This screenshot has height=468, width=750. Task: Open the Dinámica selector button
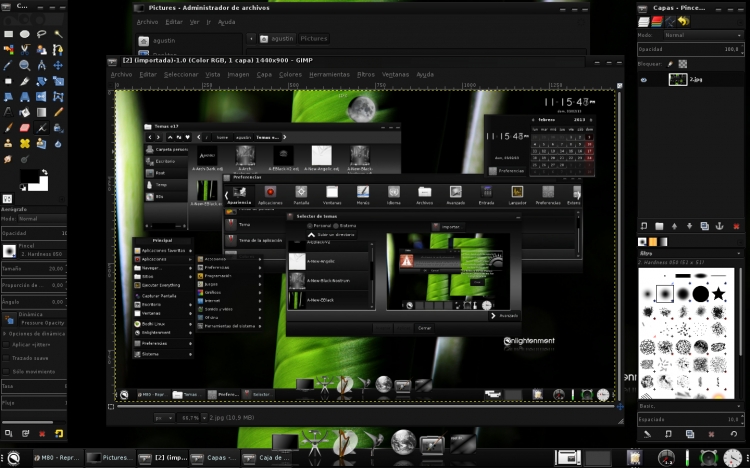coord(9,319)
